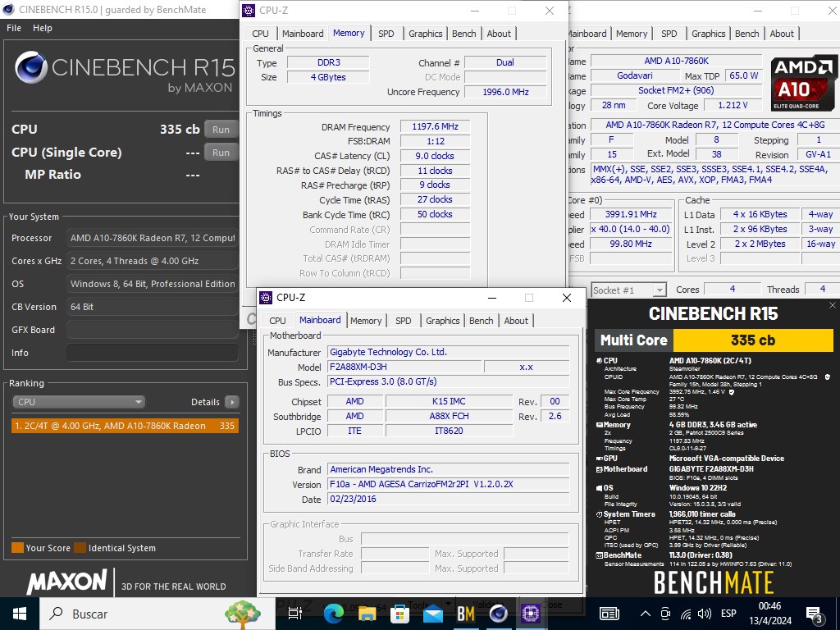Open Graphics tab in rear CPU-Z window
840x630 pixels.
coord(708,33)
